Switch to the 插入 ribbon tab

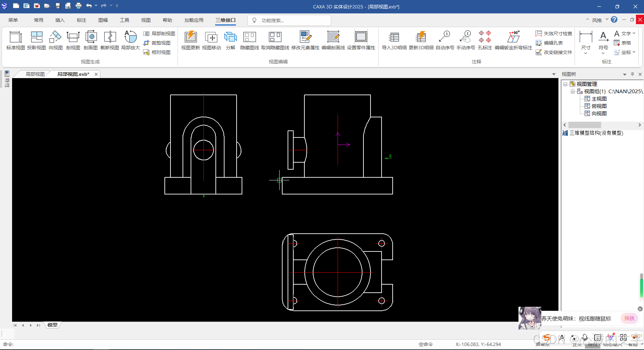tap(60, 20)
